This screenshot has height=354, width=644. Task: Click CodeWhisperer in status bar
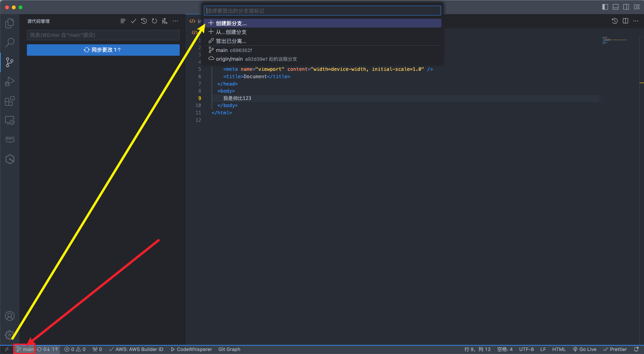(x=191, y=349)
